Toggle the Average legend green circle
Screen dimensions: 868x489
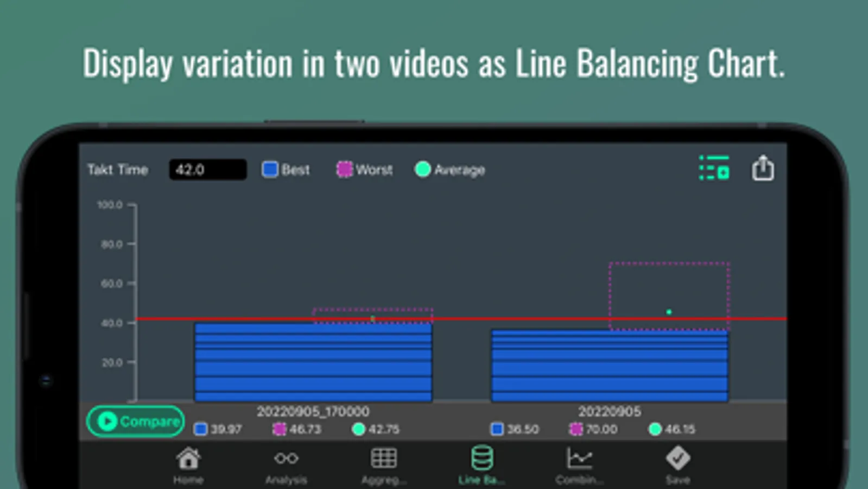422,170
